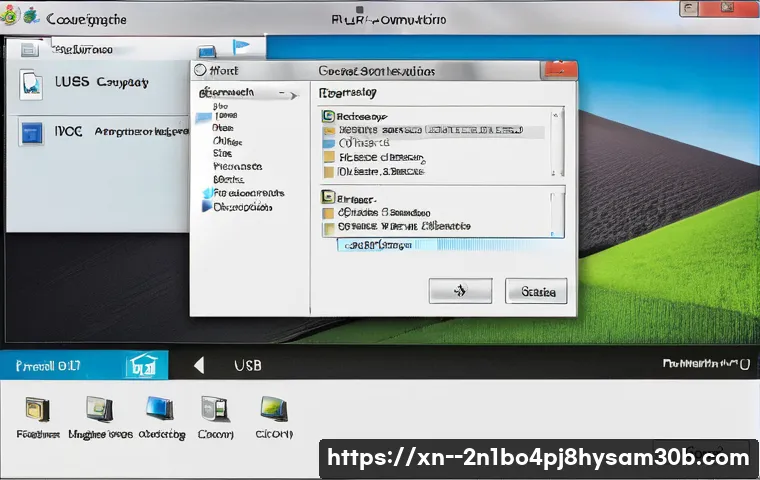Open the first yellow drive icon in bottom row
760x480 pixels.
click(x=38, y=409)
